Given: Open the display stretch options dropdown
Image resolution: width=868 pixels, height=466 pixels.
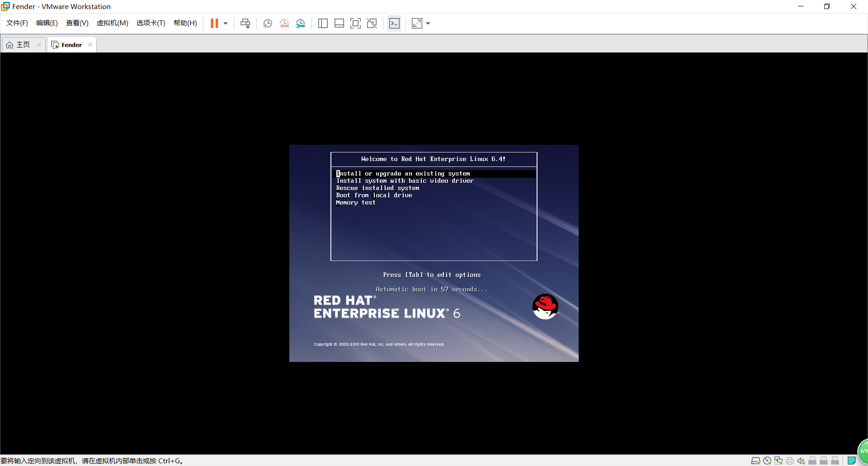Looking at the screenshot, I should point(428,23).
